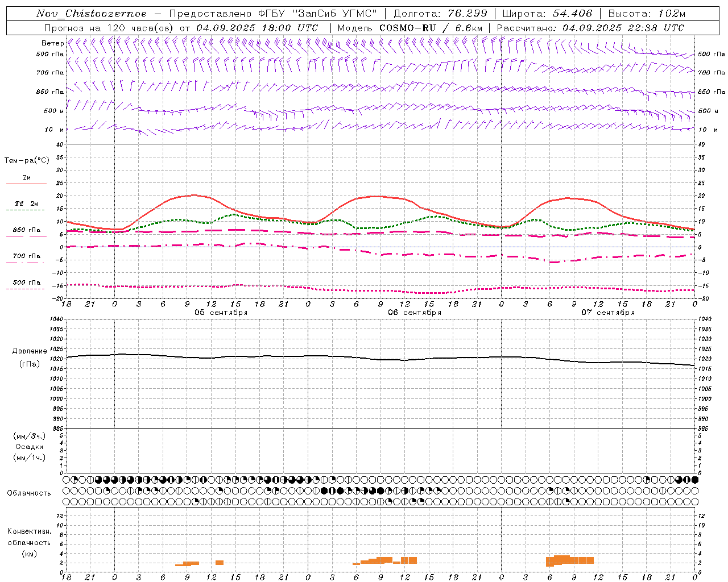Click the "(мм/3ч.)" precipitation unit label

point(30,436)
